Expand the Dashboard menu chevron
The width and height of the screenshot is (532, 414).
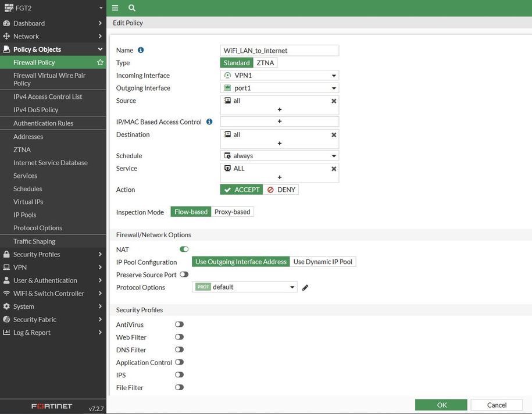pos(100,23)
